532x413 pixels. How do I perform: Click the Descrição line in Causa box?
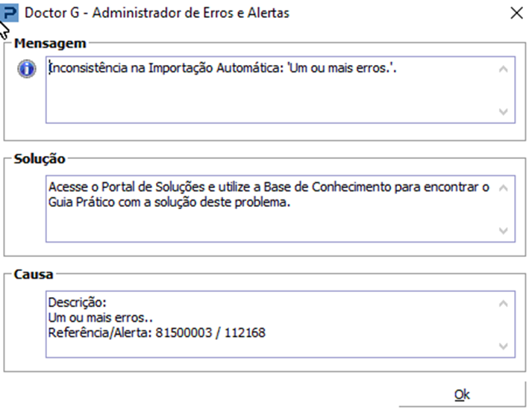pyautogui.click(x=78, y=303)
